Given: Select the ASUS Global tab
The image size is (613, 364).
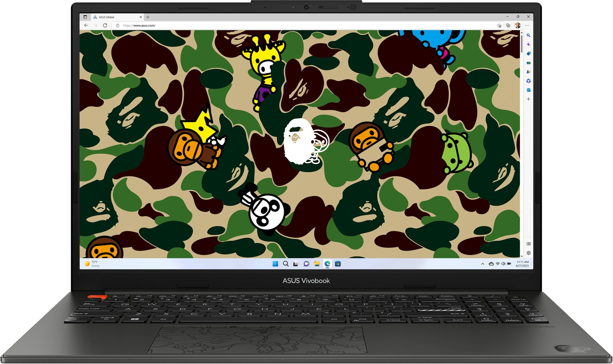Looking at the screenshot, I should coord(118,17).
